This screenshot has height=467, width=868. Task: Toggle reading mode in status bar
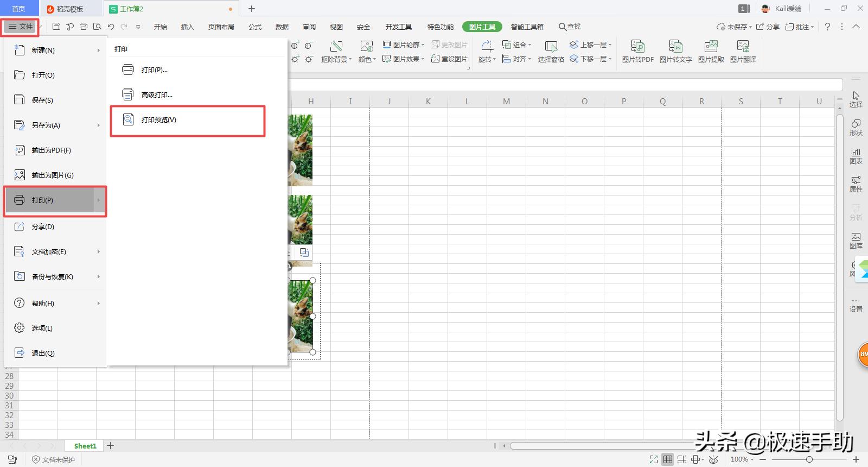(697, 459)
